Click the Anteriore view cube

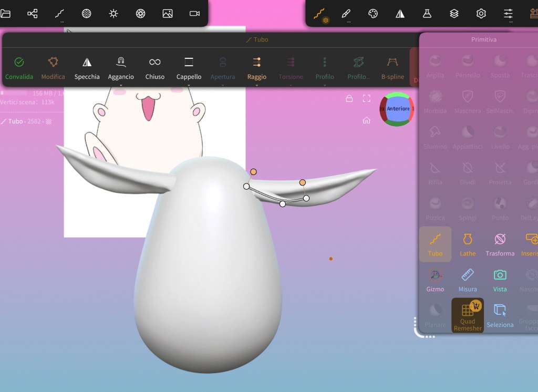coord(398,109)
